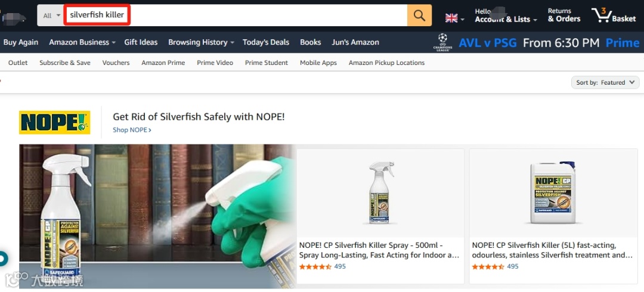Click the Champions League logo icon
This screenshot has width=644, height=292.
442,42
